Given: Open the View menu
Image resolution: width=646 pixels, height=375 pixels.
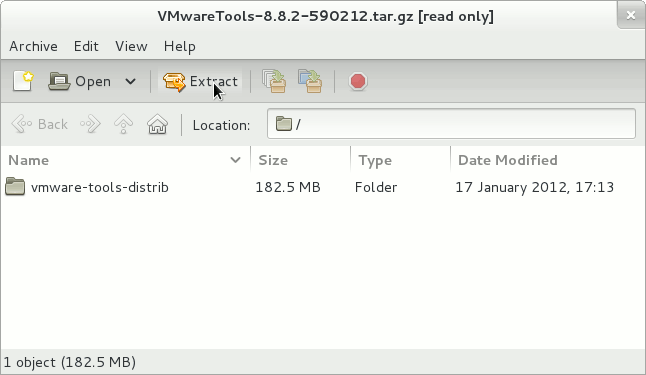Looking at the screenshot, I should click(131, 46).
